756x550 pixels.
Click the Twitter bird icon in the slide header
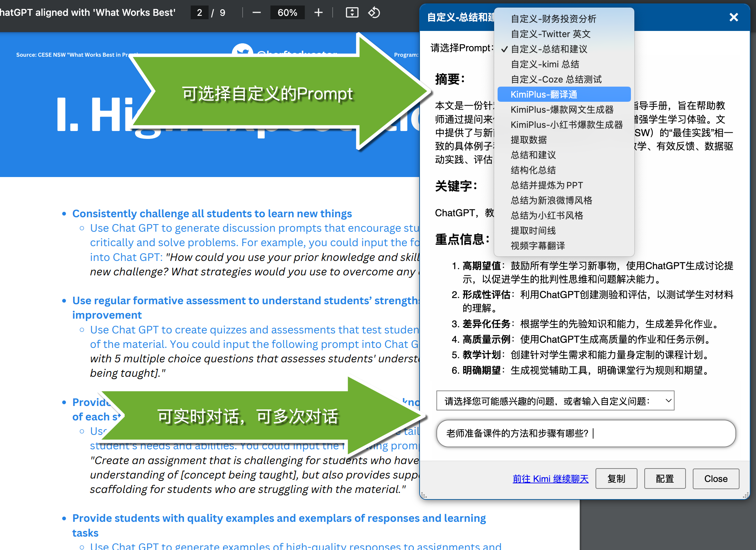[243, 52]
